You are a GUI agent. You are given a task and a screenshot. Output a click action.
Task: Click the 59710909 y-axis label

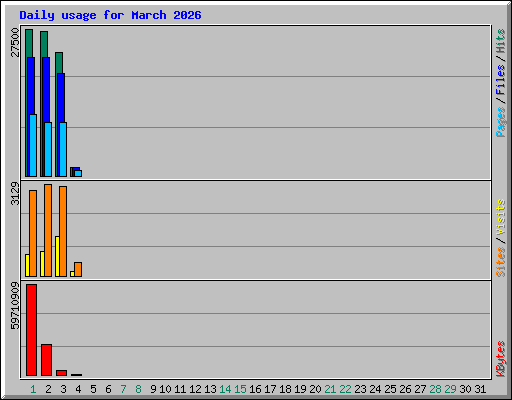click(15, 306)
